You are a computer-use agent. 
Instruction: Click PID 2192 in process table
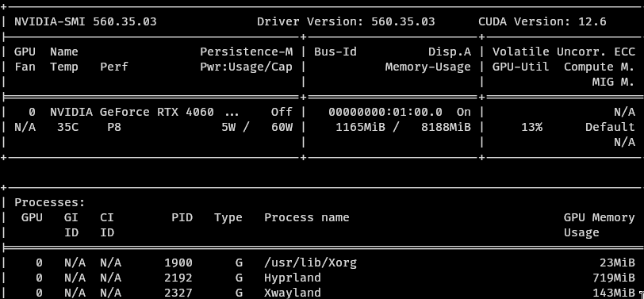[178, 278]
